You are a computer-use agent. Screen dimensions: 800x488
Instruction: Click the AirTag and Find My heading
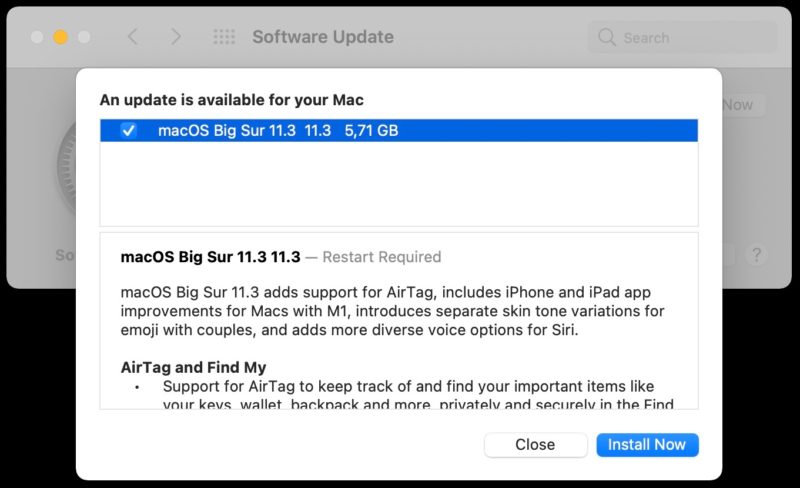pos(193,367)
